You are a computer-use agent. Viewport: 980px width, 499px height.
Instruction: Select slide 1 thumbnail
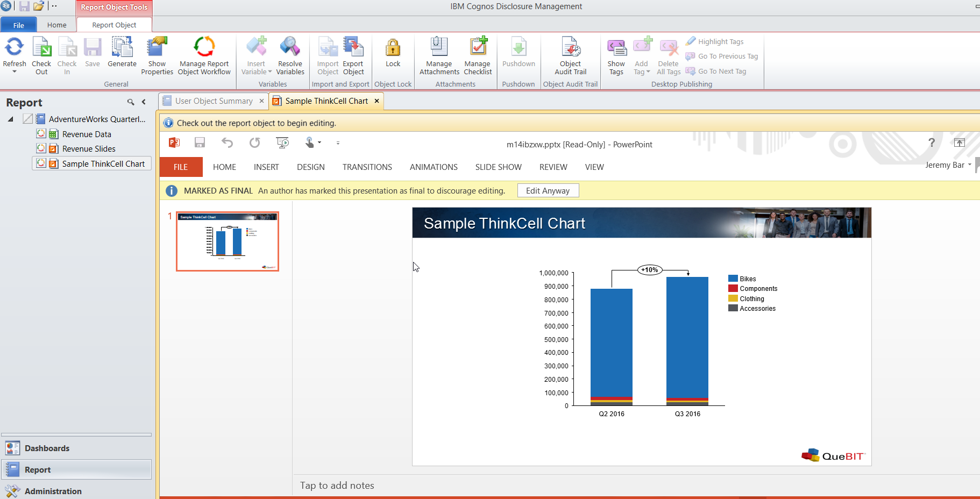coord(228,241)
